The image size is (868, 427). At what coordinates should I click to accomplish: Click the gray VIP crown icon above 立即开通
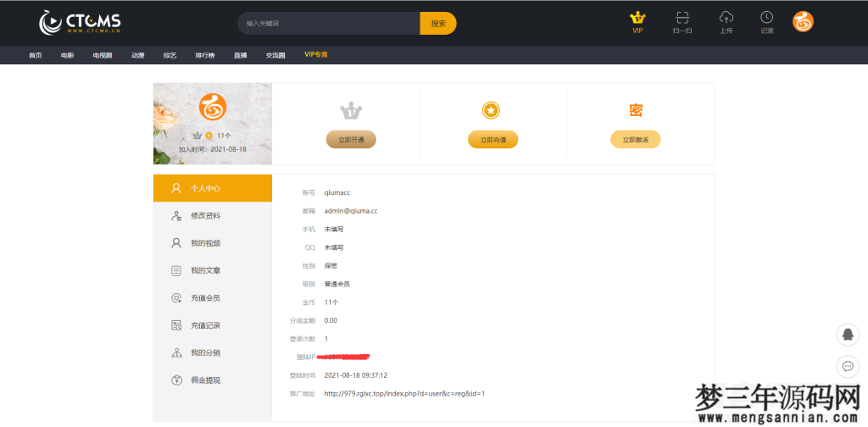click(351, 111)
